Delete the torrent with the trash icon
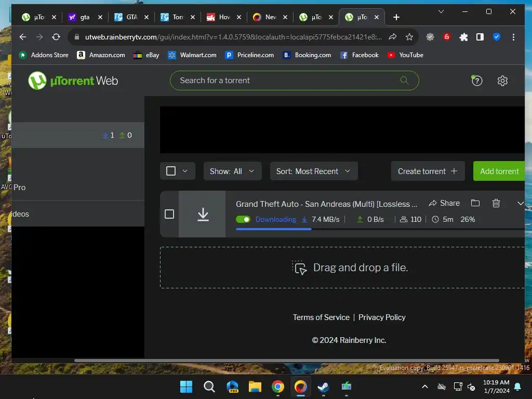This screenshot has height=399, width=532. (496, 203)
